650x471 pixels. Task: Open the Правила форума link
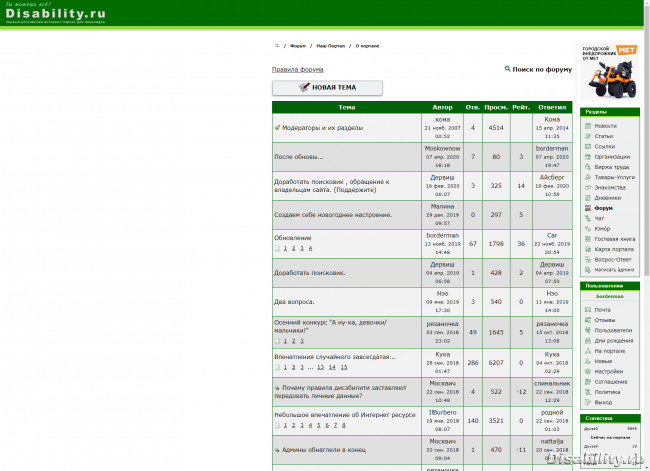(297, 70)
